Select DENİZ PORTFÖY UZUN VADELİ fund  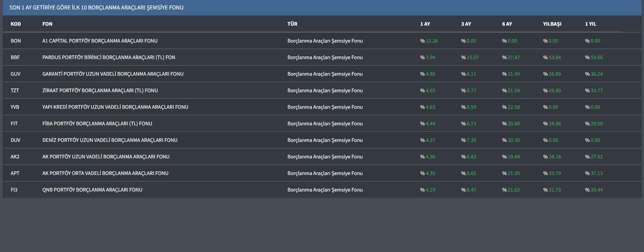[110, 140]
